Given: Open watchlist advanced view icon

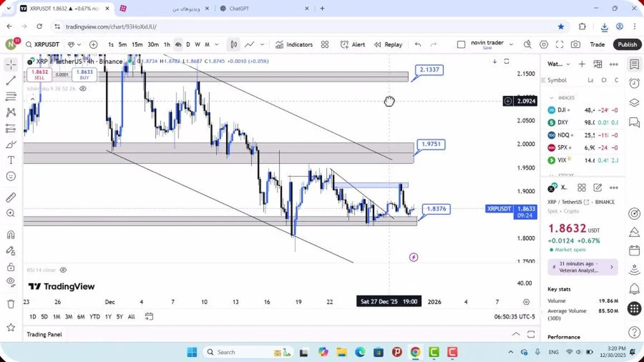Looking at the screenshot, I should click(x=598, y=64).
